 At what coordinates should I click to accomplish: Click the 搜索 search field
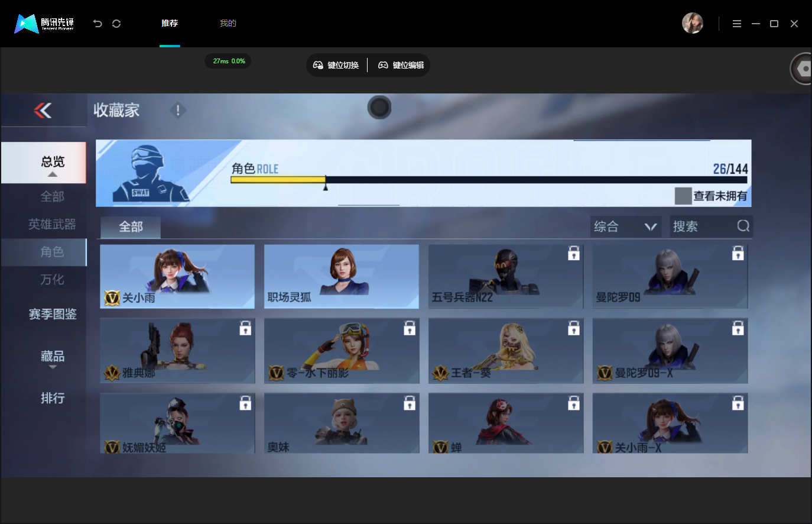(x=711, y=227)
